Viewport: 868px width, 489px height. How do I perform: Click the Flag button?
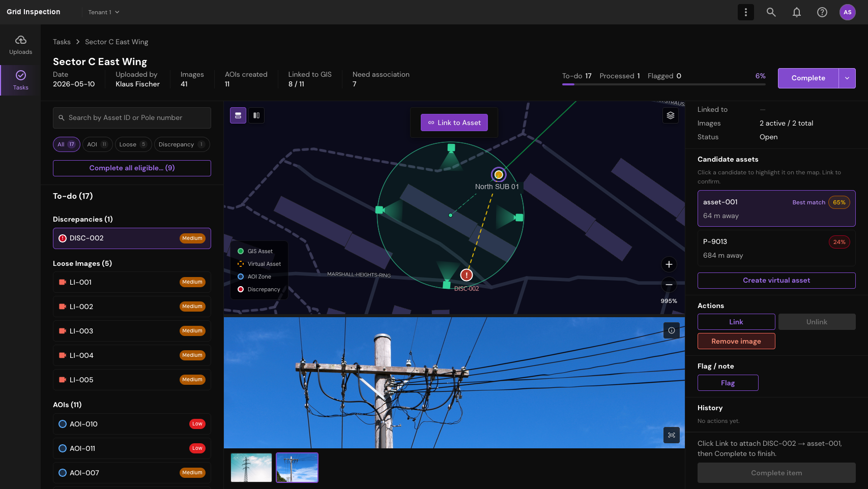tap(728, 383)
